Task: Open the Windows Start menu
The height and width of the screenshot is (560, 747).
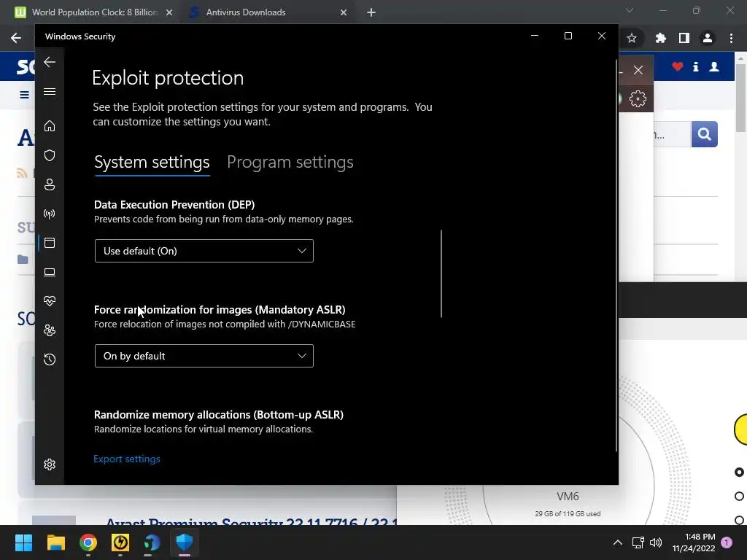Action: click(23, 542)
